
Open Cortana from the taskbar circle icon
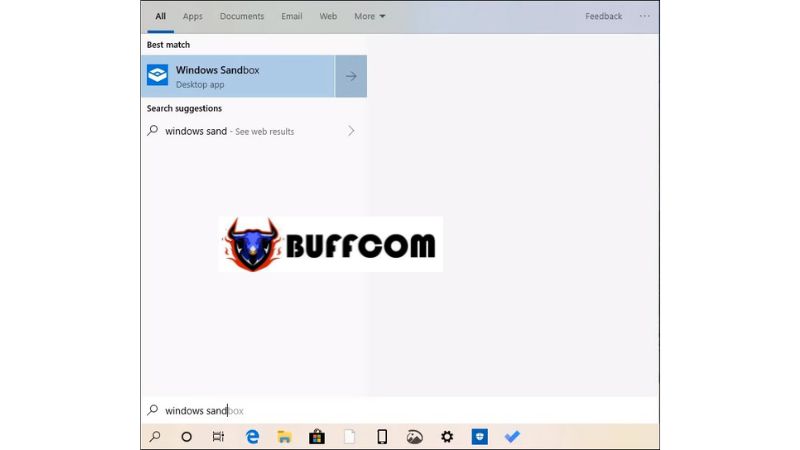(187, 437)
